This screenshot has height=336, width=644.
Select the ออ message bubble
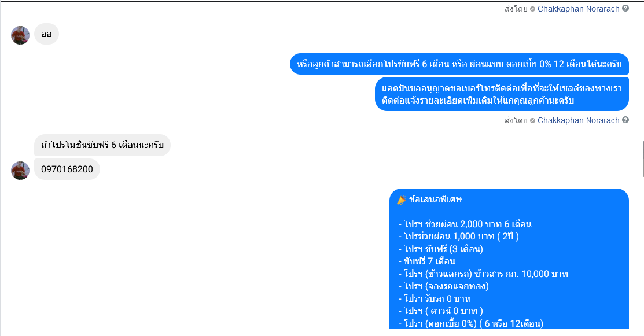(x=46, y=34)
